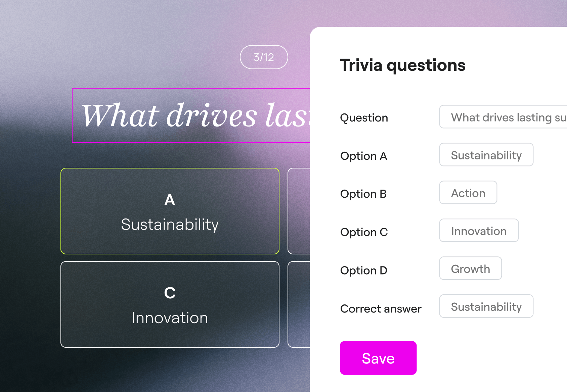Choose answer card C Innovation
This screenshot has width=567, height=392.
[x=170, y=304]
